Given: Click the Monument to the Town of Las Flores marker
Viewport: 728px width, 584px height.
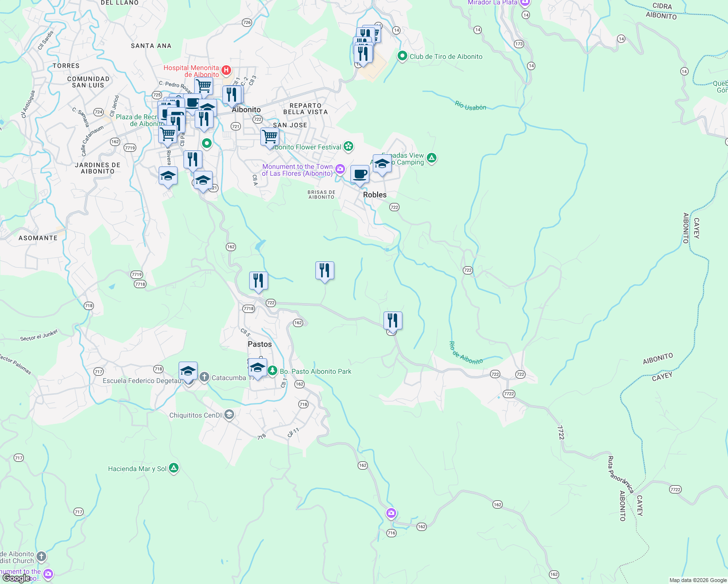Looking at the screenshot, I should tap(340, 168).
